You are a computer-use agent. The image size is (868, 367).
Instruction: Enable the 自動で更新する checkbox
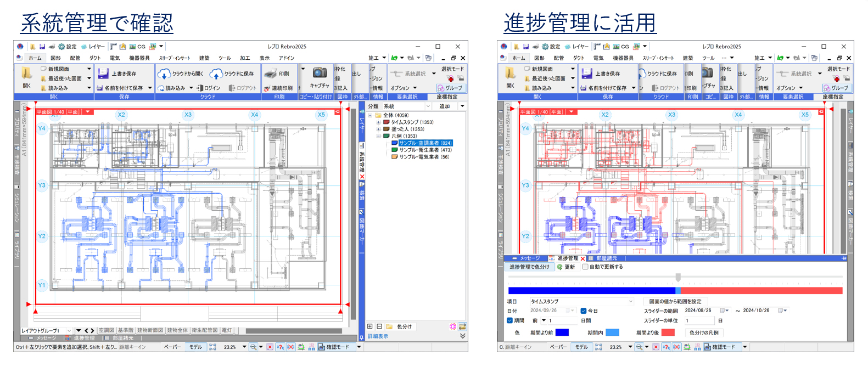(585, 267)
